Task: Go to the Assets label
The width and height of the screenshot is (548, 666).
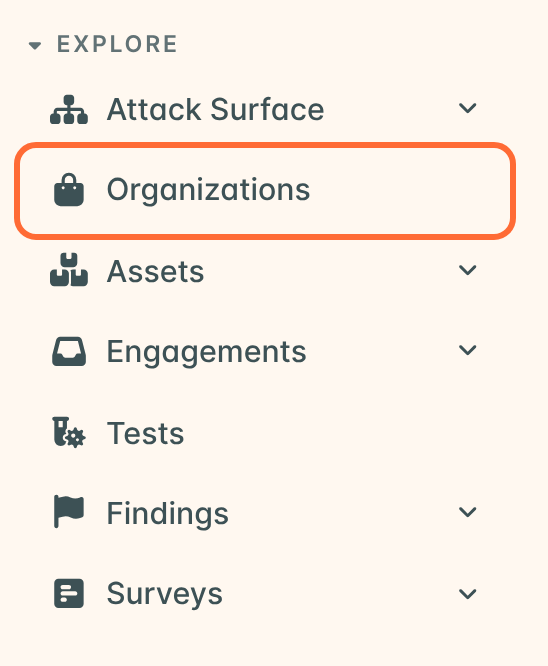Action: point(155,271)
